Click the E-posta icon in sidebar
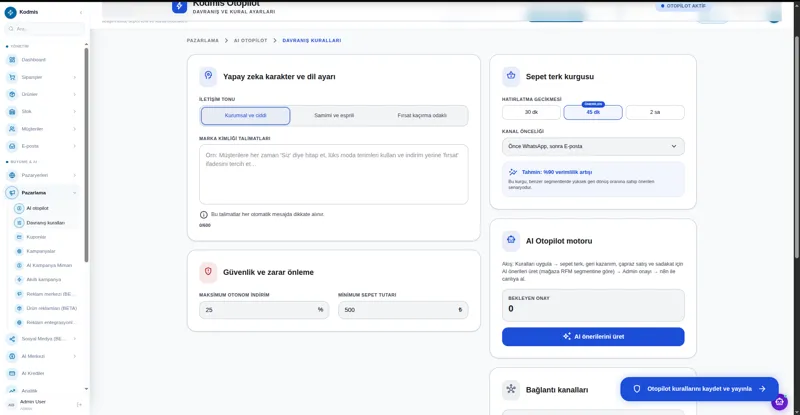This screenshot has width=800, height=415. pos(12,146)
